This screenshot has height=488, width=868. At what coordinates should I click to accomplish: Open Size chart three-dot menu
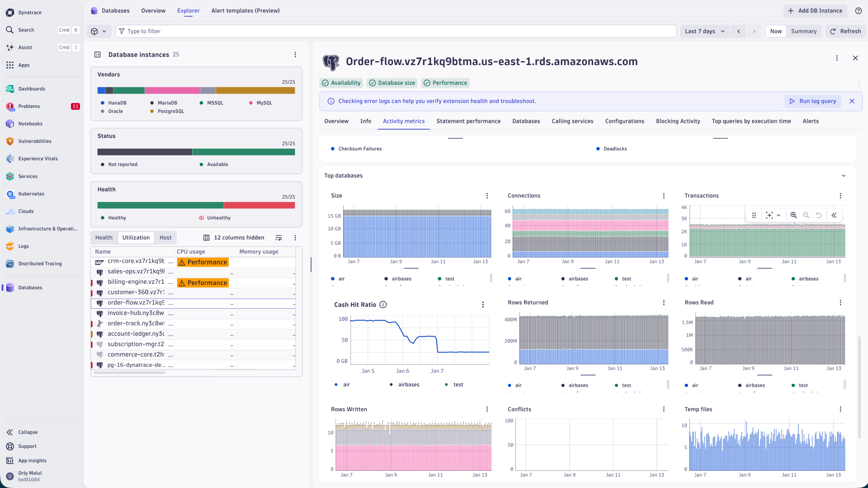(x=487, y=196)
